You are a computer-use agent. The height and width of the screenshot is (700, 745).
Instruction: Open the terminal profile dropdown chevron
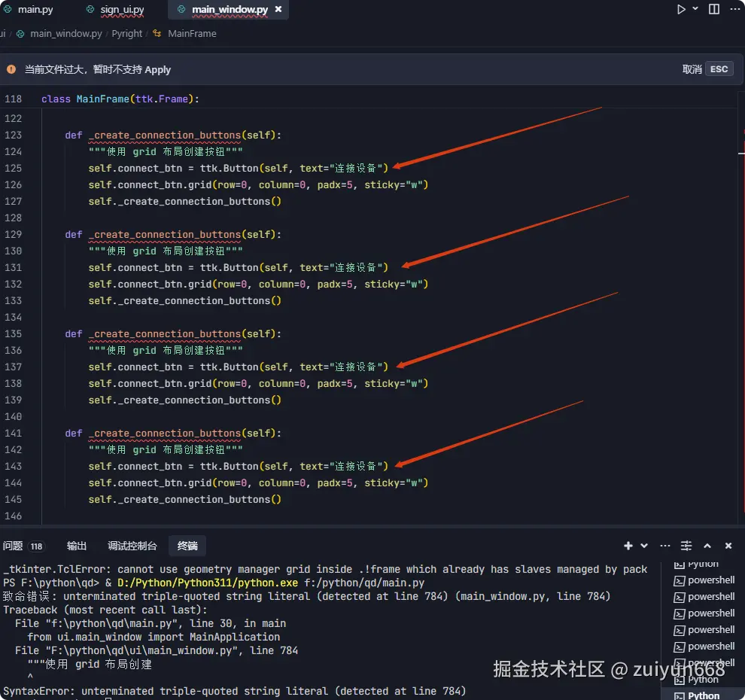pos(643,546)
